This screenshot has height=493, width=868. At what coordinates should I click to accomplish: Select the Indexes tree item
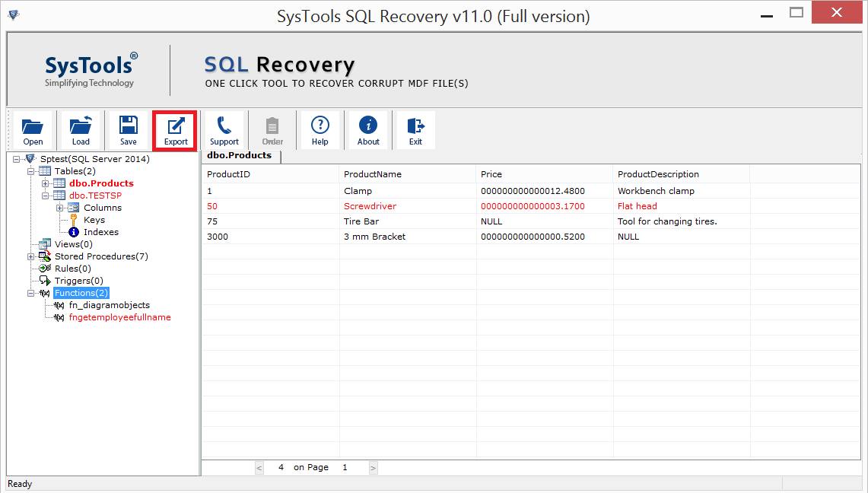tap(100, 232)
